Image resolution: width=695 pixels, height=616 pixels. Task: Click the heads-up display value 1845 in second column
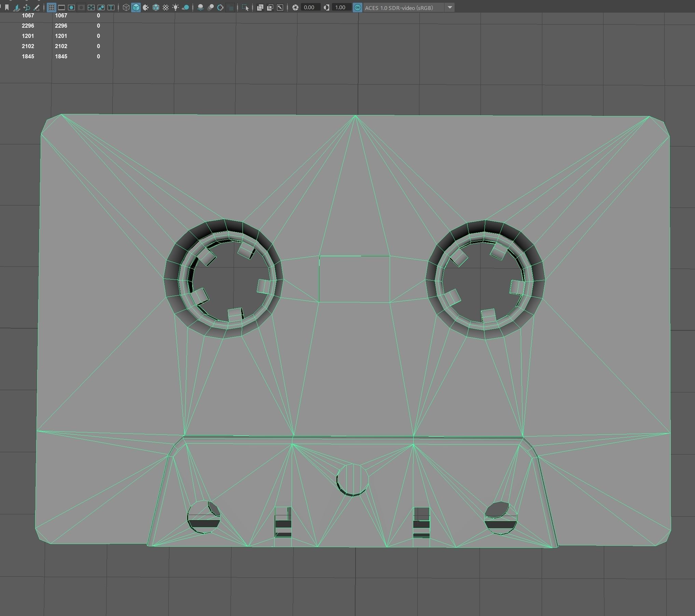pos(61,56)
